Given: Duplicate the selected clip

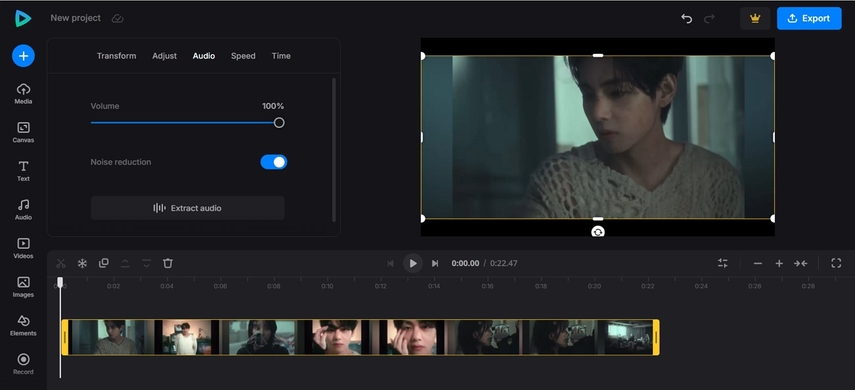Looking at the screenshot, I should (104, 263).
